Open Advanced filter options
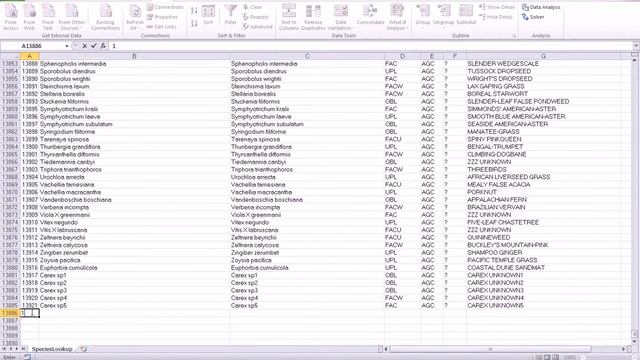The width and height of the screenshot is (640, 360). click(257, 27)
